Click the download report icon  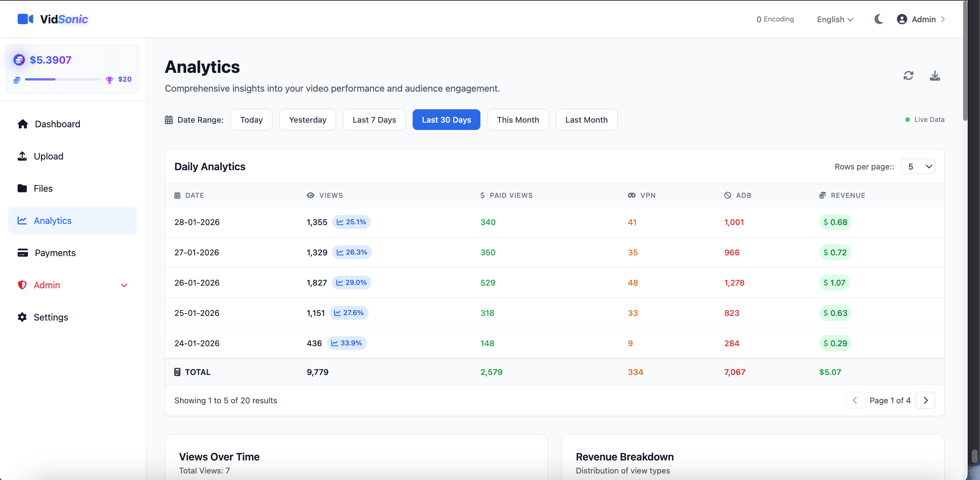[x=935, y=76]
